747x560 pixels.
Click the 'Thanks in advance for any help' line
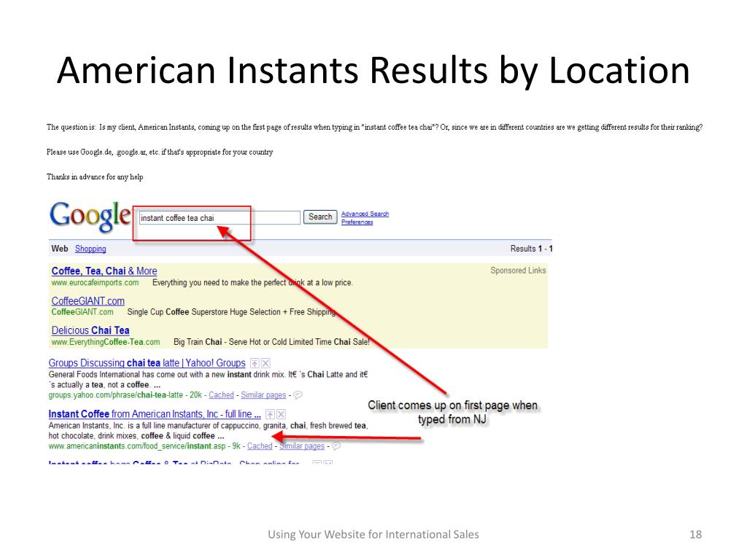pos(95,176)
